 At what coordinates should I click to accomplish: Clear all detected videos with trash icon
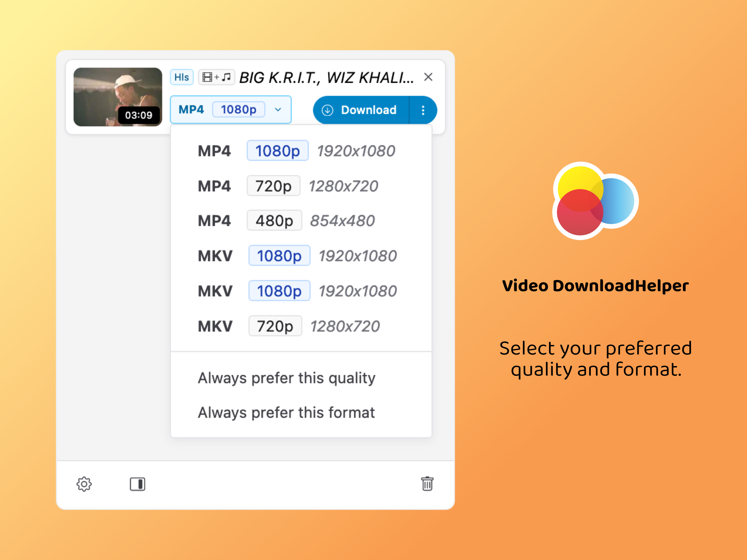point(428,484)
